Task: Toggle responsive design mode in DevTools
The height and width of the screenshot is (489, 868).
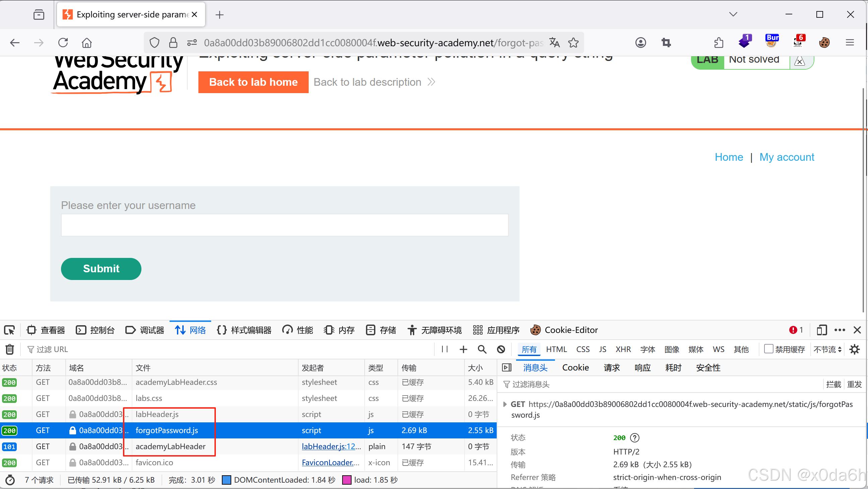Action: pos(821,330)
